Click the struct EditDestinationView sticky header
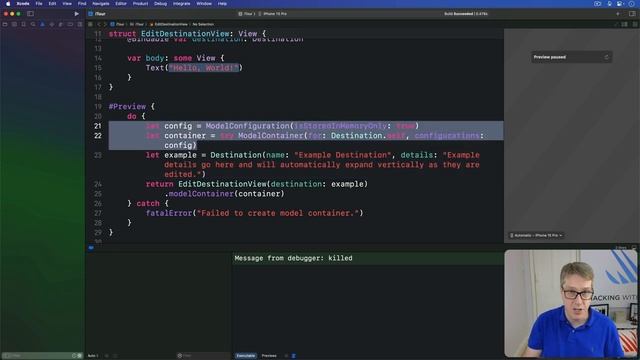 pyautogui.click(x=187, y=34)
